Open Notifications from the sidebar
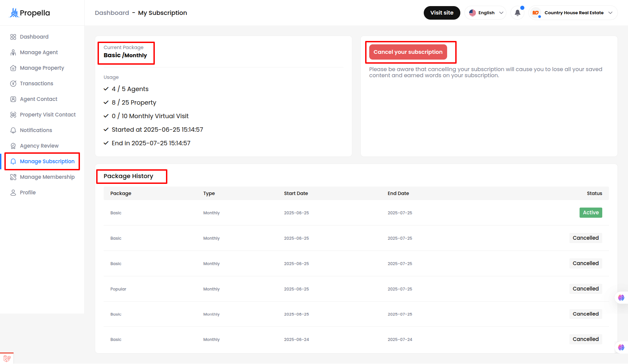628x364 pixels. [36, 130]
